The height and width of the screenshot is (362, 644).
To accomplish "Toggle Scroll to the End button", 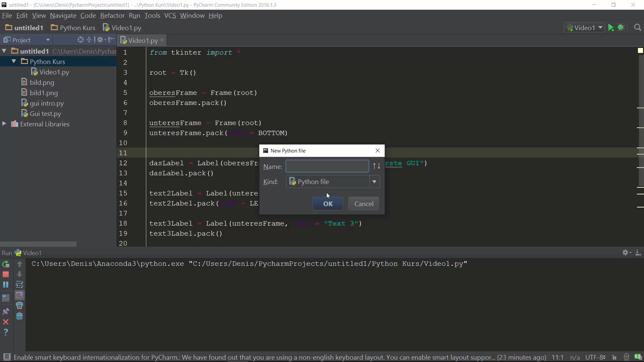I will (19, 295).
